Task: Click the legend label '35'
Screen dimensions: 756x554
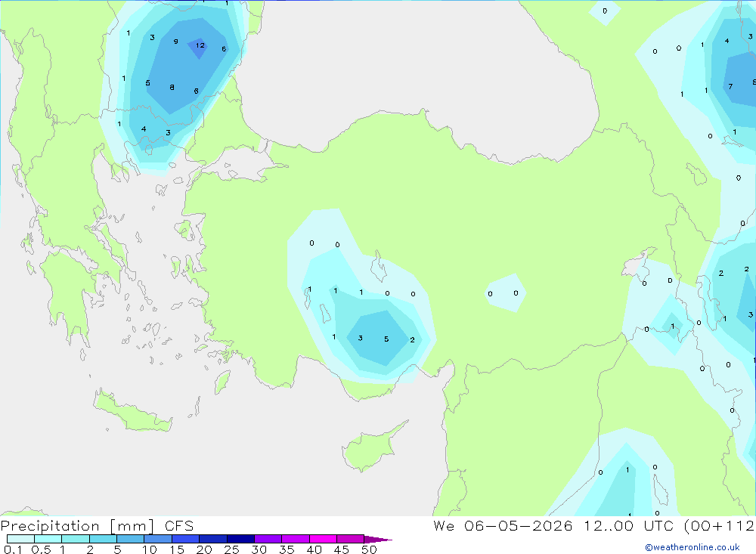Action: [x=287, y=549]
